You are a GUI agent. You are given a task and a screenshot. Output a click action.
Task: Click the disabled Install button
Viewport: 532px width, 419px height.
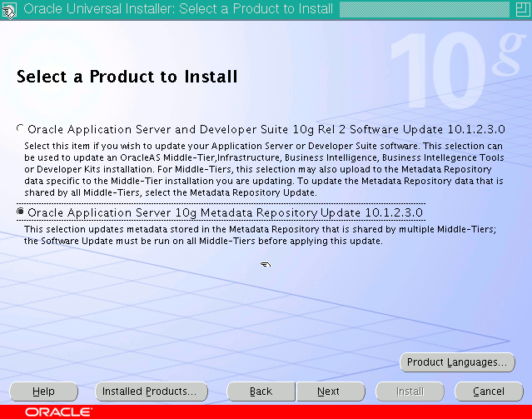click(x=410, y=392)
